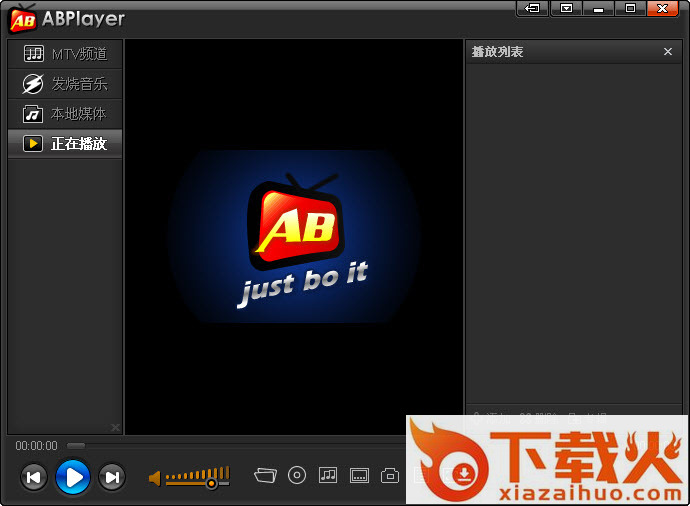The height and width of the screenshot is (506, 690).
Task: Click the 00:00:00 elapsed time display
Action: coord(37,446)
